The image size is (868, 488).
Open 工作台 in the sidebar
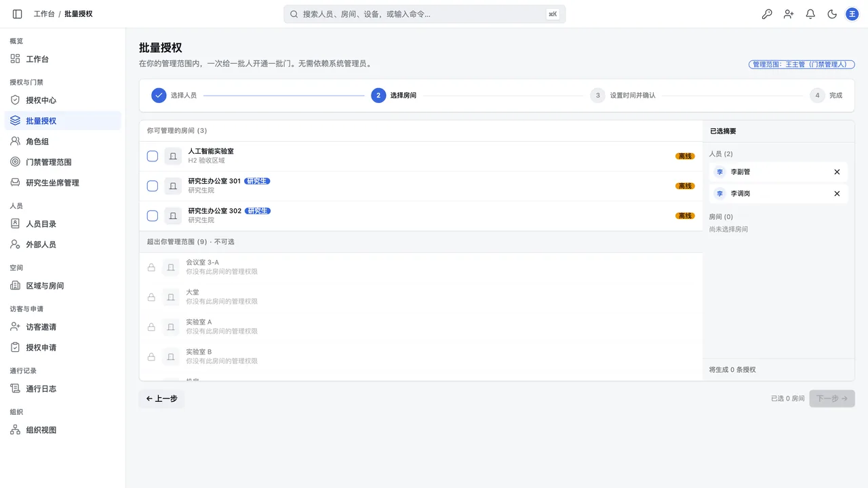click(x=62, y=59)
